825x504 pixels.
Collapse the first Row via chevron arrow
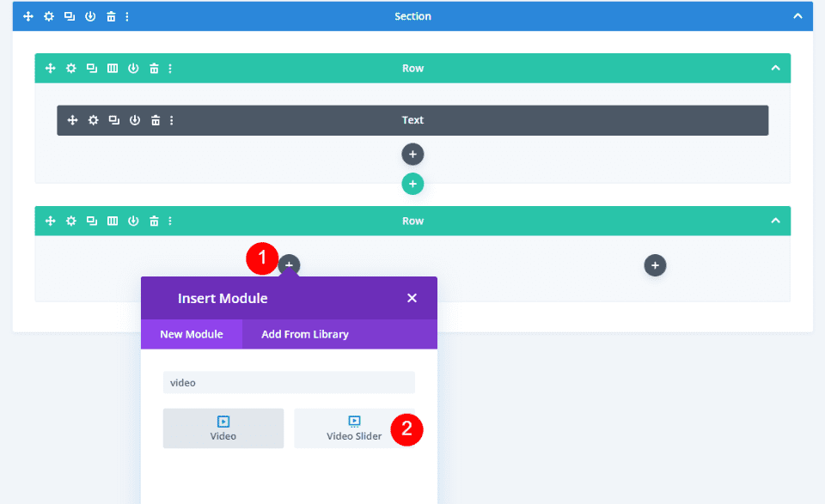click(x=776, y=68)
